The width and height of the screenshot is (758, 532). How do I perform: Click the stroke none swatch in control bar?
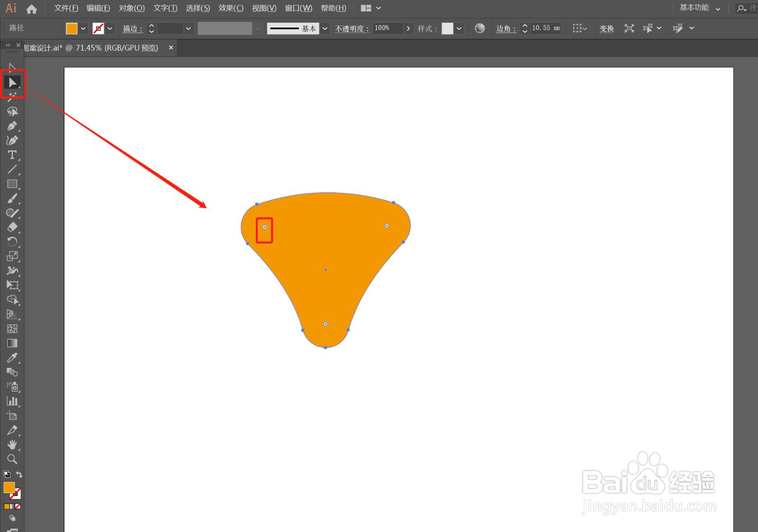click(x=98, y=28)
